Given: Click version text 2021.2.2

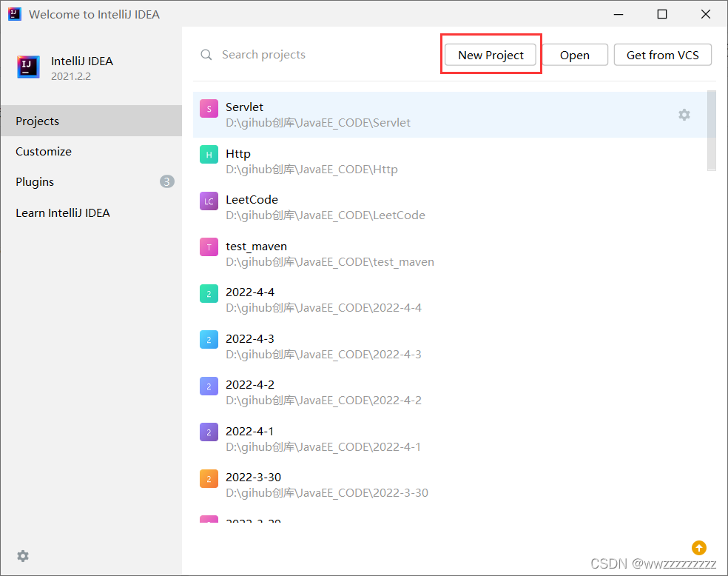Looking at the screenshot, I should (70, 76).
